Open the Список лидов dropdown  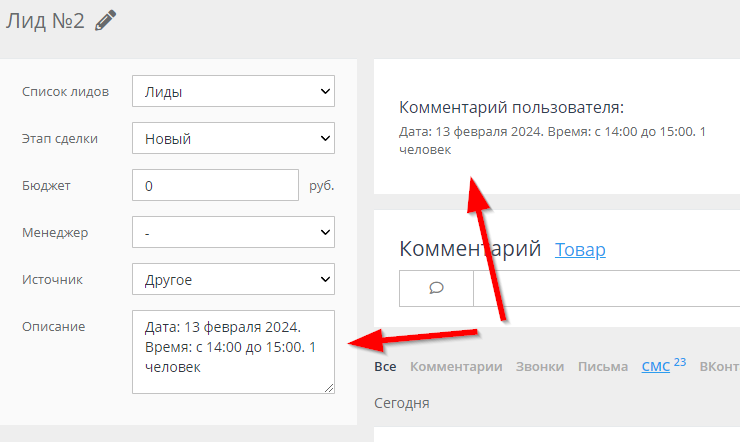pyautogui.click(x=233, y=92)
